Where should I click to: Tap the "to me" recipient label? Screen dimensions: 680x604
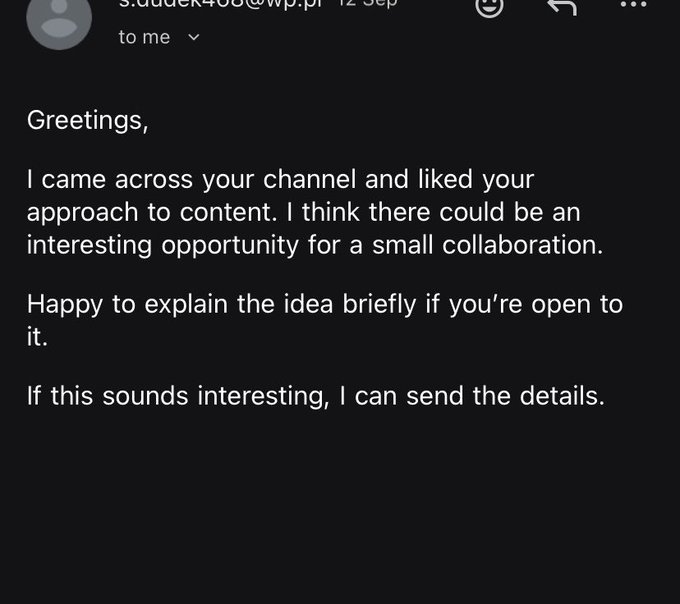(144, 37)
